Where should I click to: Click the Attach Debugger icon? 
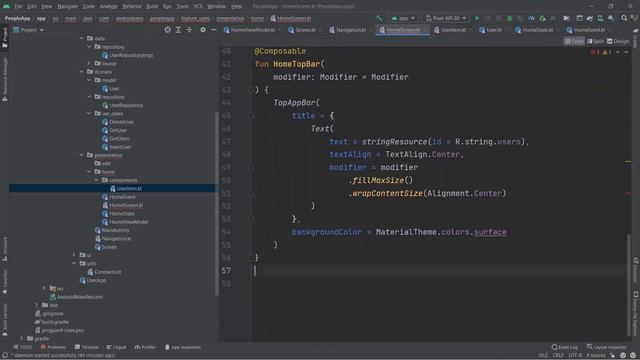coord(542,18)
